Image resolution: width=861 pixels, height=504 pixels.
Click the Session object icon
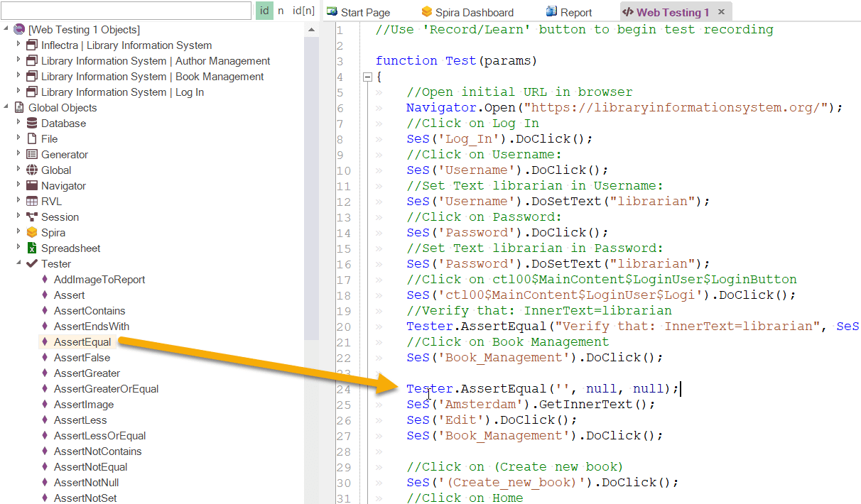click(31, 217)
